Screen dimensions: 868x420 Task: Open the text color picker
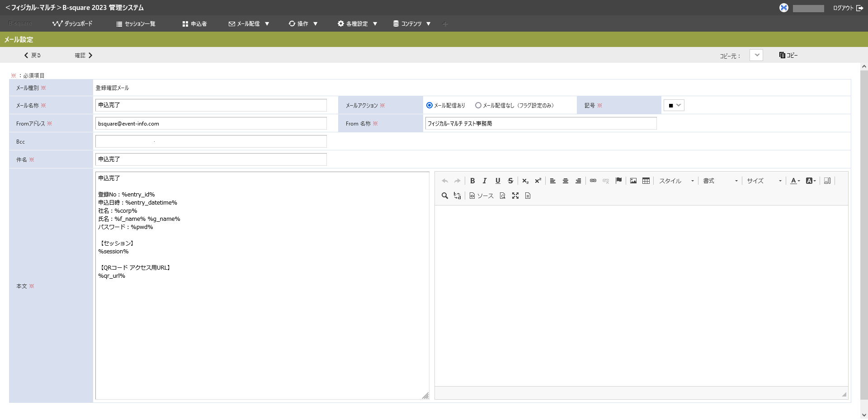click(795, 181)
